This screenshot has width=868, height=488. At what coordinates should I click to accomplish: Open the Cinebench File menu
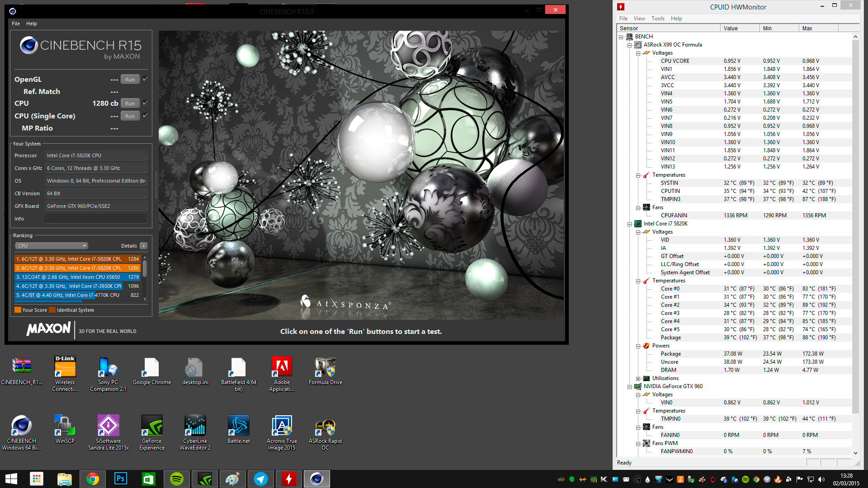[16, 23]
